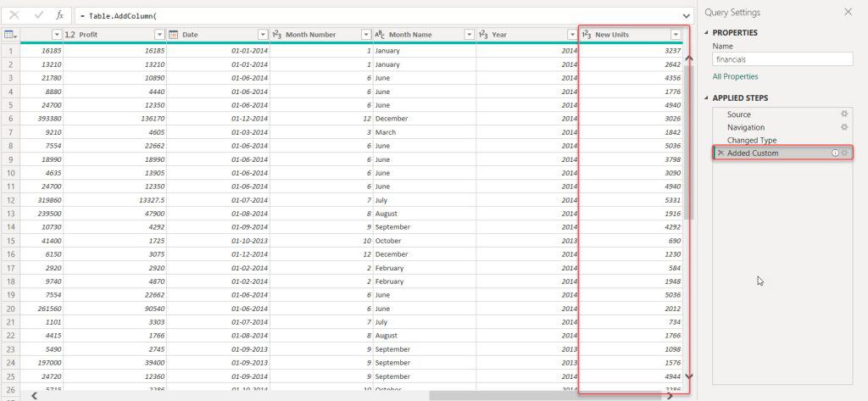
Task: Open New Units filter dropdown
Action: [676, 35]
